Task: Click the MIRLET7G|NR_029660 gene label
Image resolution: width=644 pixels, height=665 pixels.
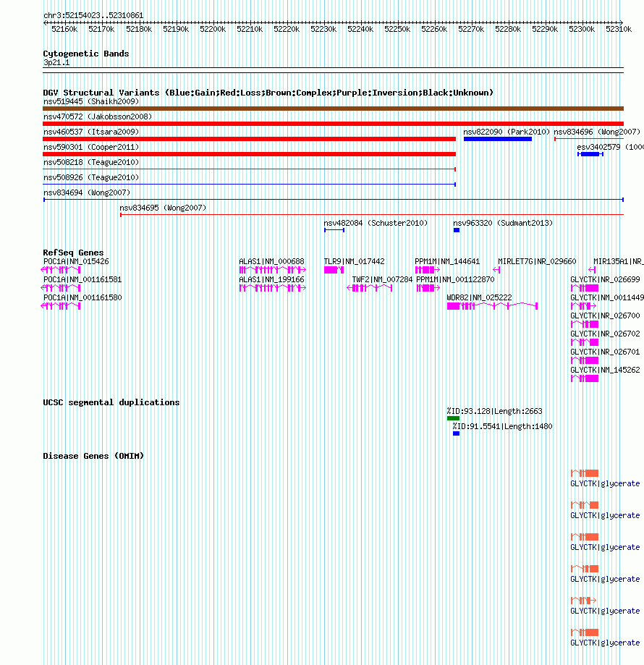Action: click(537, 262)
